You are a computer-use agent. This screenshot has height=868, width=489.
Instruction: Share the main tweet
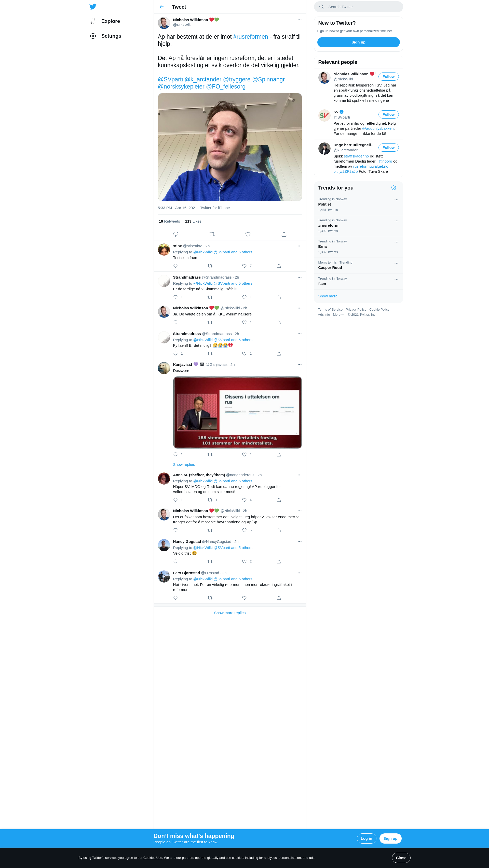click(x=284, y=234)
